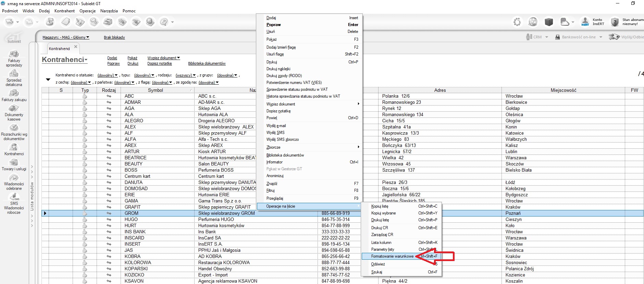The height and width of the screenshot is (284, 644).
Task: Select the INSERT contractor row
Action: click(342, 244)
